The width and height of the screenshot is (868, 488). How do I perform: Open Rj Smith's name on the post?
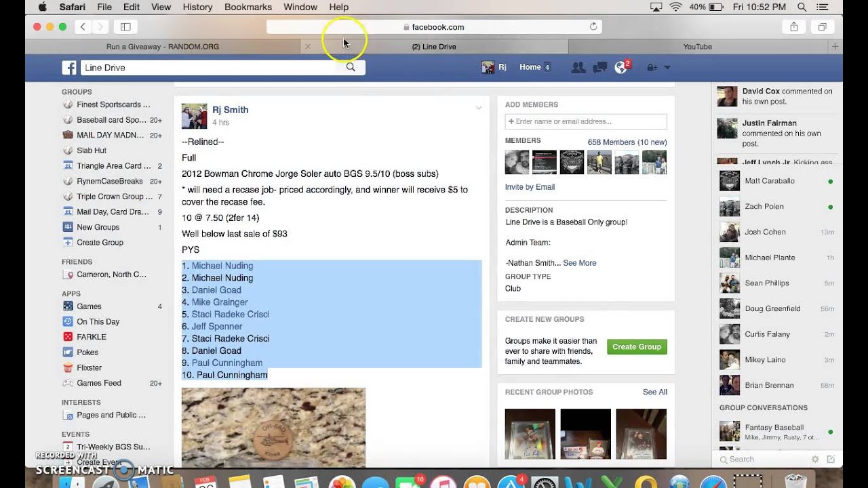(x=230, y=110)
